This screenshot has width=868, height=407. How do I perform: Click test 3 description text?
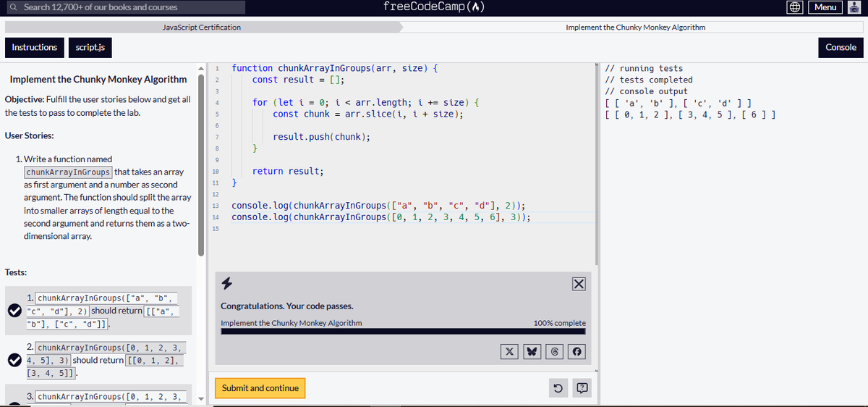pos(106,396)
